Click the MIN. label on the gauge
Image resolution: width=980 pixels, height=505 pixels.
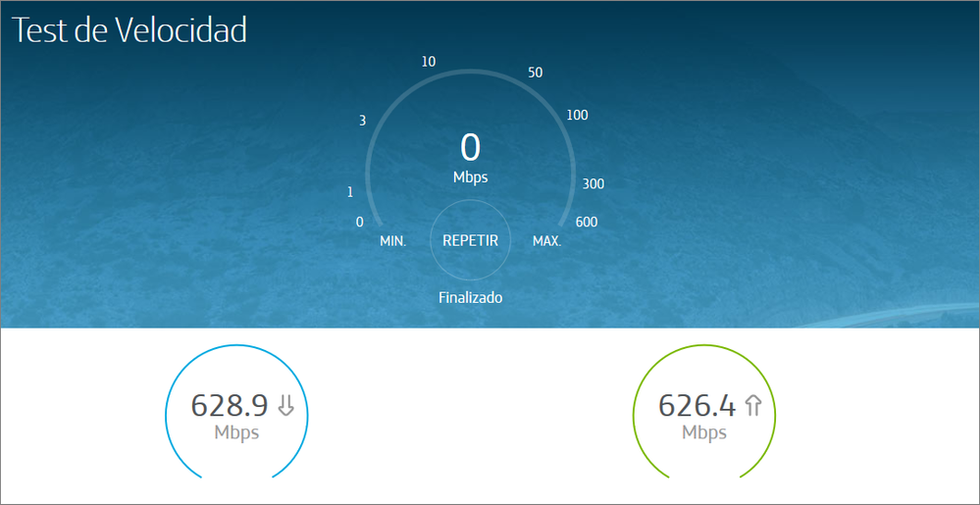tap(393, 241)
